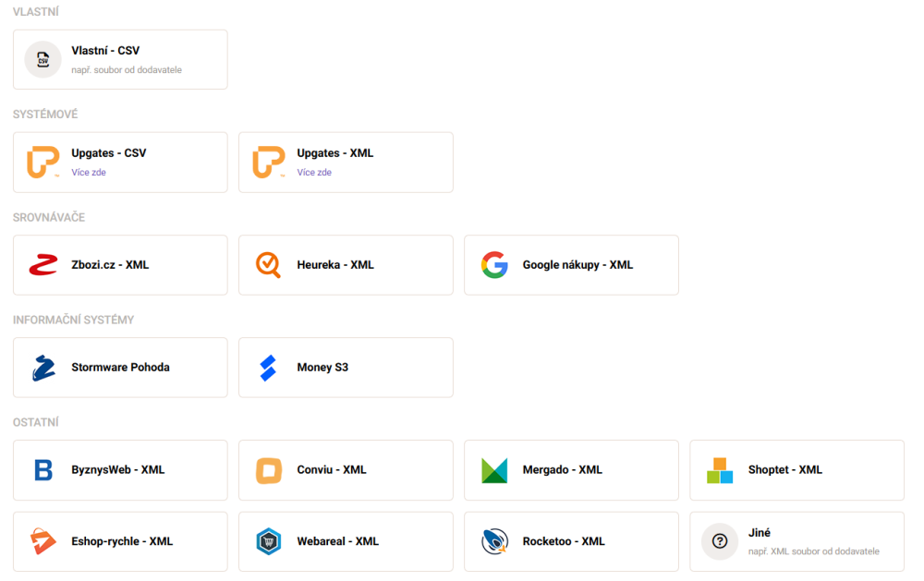924x581 pixels.
Task: Click the question mark Jiné icon
Action: [x=720, y=541]
